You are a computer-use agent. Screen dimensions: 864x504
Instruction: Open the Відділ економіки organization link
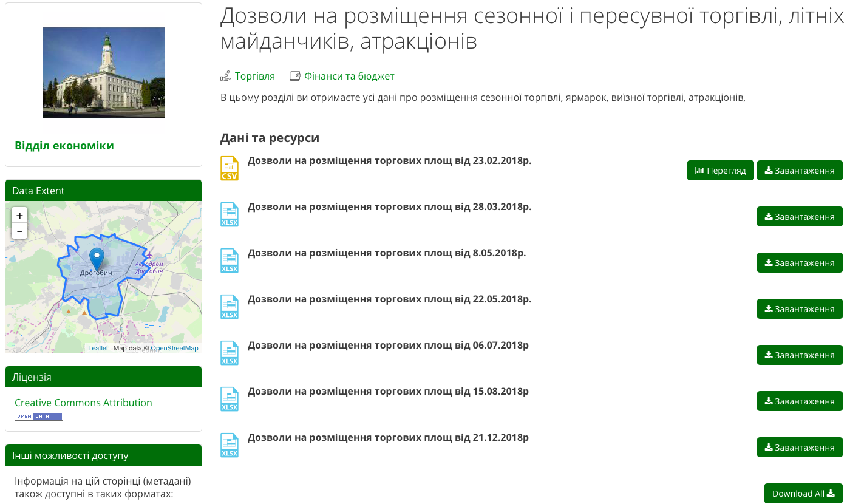pyautogui.click(x=64, y=146)
